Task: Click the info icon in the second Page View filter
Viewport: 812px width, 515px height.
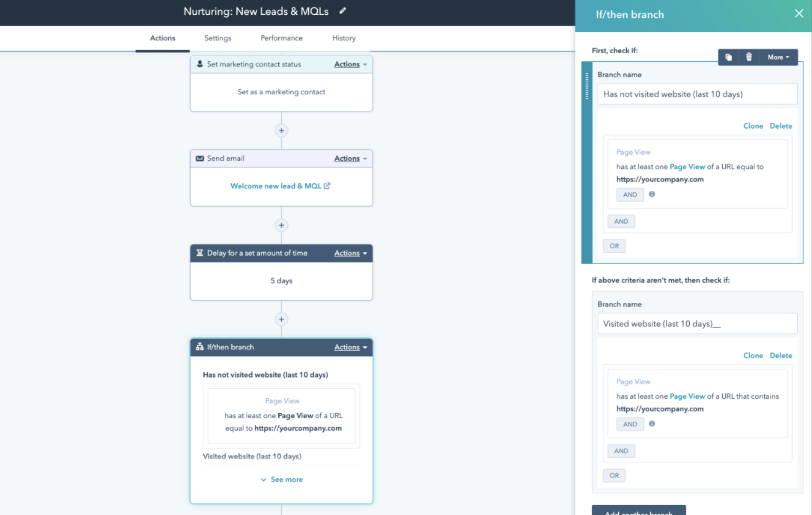Action: [x=652, y=424]
